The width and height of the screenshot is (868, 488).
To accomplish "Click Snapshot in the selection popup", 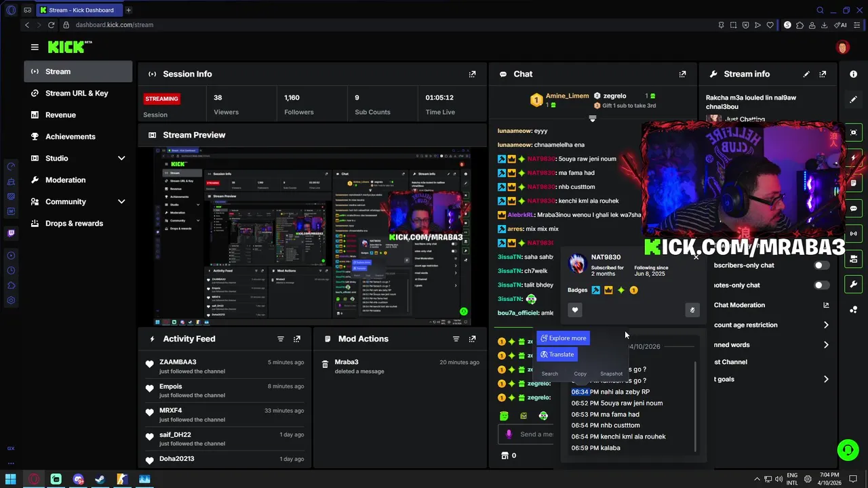I will tap(611, 373).
